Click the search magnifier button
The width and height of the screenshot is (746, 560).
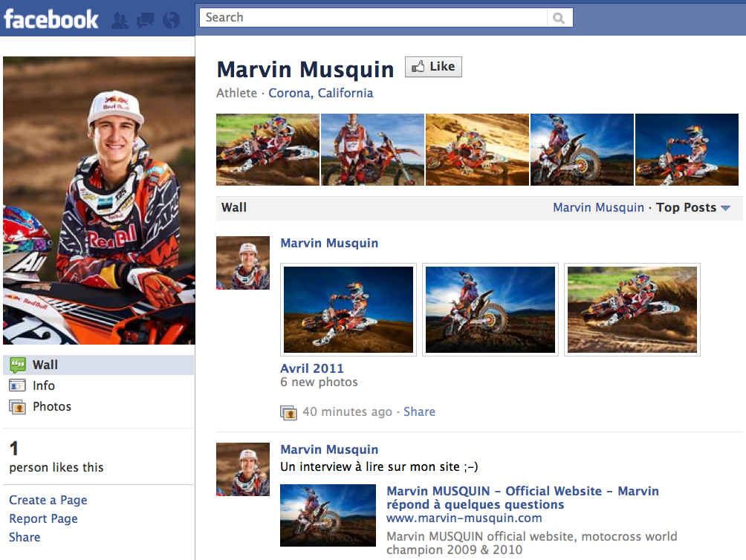559,18
